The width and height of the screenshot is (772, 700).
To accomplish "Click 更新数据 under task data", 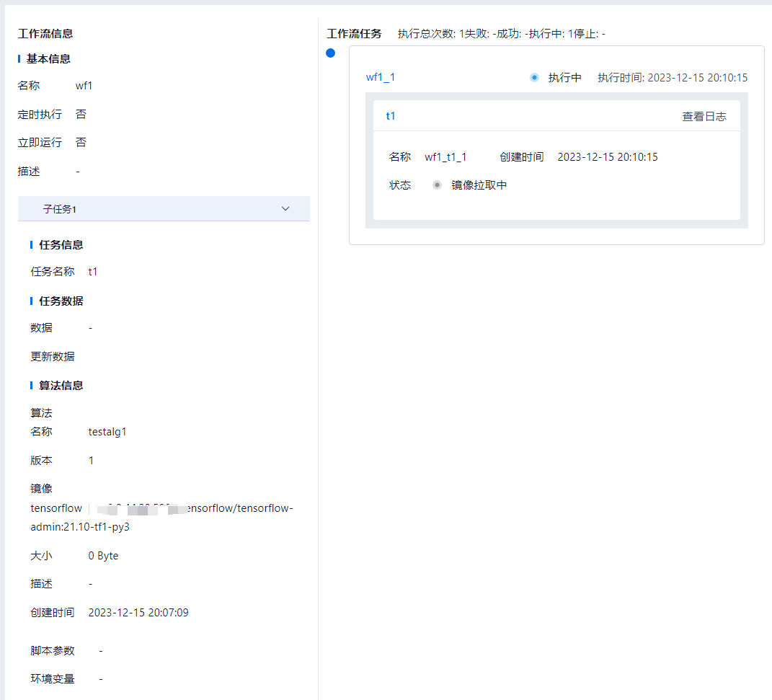I will pyautogui.click(x=52, y=356).
